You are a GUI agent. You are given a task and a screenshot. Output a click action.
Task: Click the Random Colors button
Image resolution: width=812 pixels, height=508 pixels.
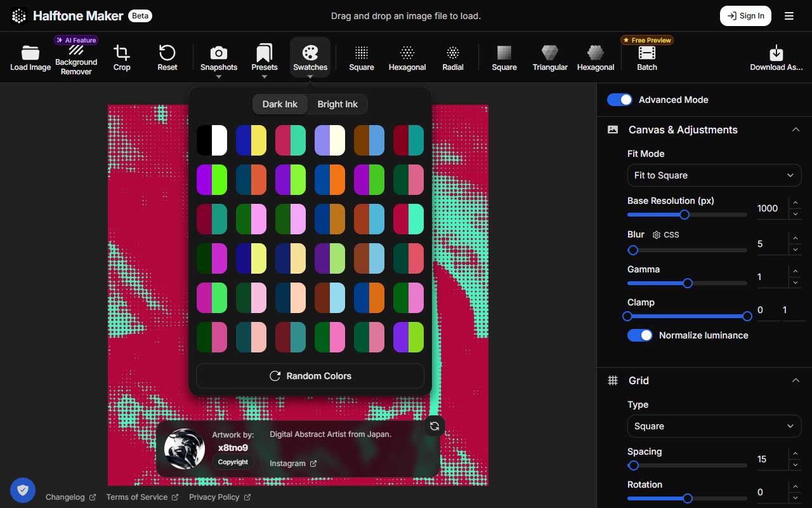point(310,376)
